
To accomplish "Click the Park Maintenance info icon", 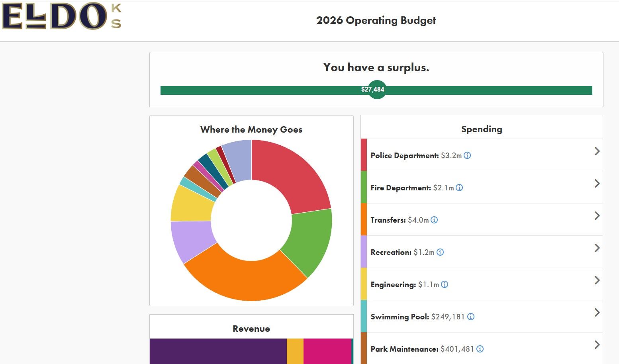I will 480,349.
